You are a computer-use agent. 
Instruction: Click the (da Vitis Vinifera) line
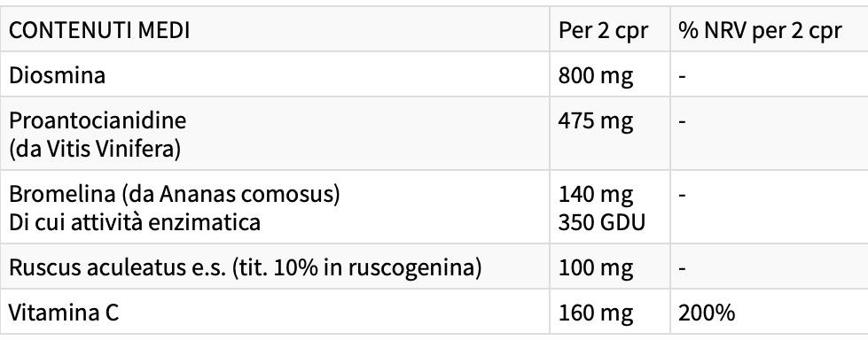click(x=95, y=150)
